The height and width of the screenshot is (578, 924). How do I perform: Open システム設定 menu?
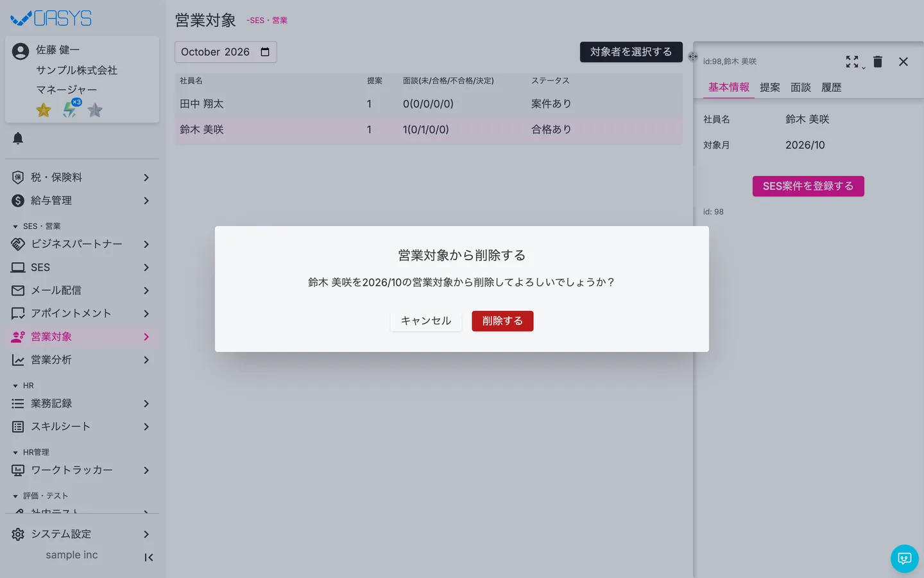[82, 534]
